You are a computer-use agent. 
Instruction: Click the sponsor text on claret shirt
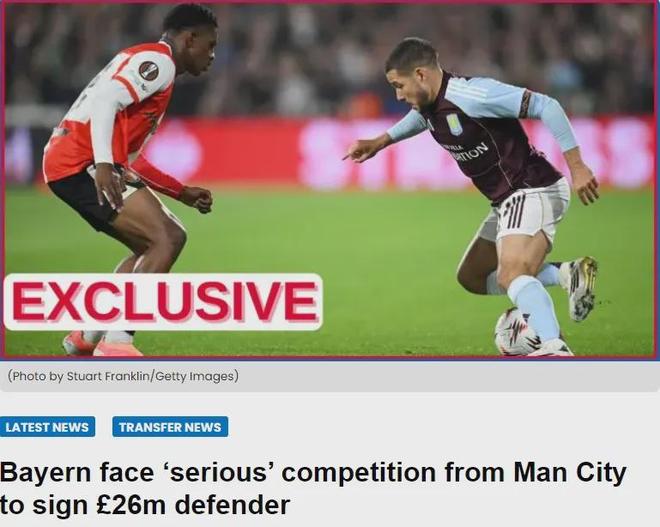click(468, 151)
